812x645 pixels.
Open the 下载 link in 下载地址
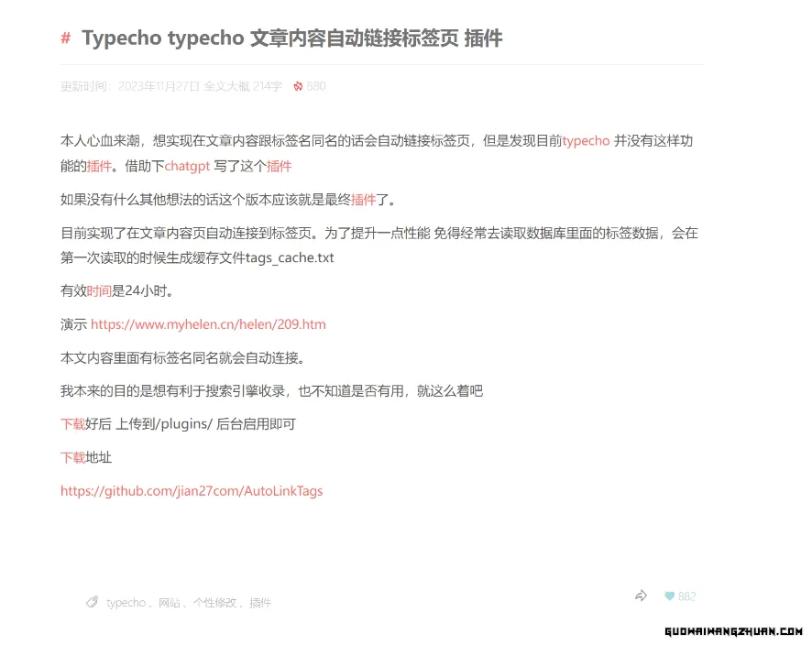tap(73, 457)
